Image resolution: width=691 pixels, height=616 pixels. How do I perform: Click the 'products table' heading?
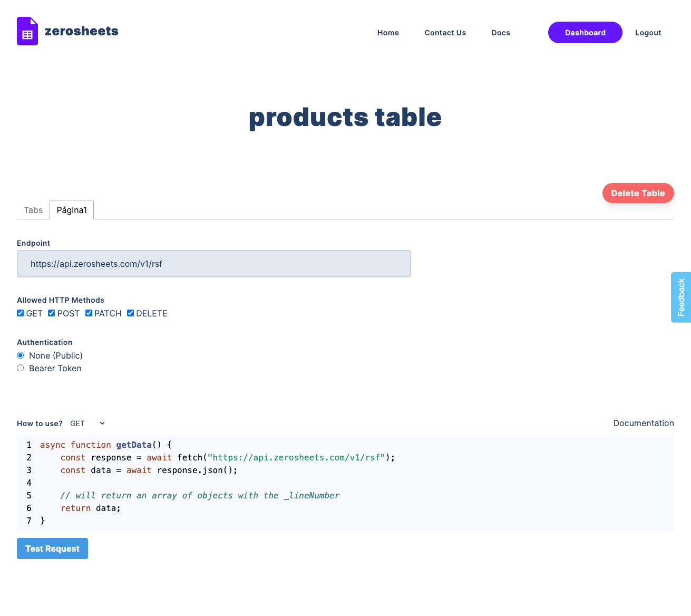pyautogui.click(x=345, y=118)
